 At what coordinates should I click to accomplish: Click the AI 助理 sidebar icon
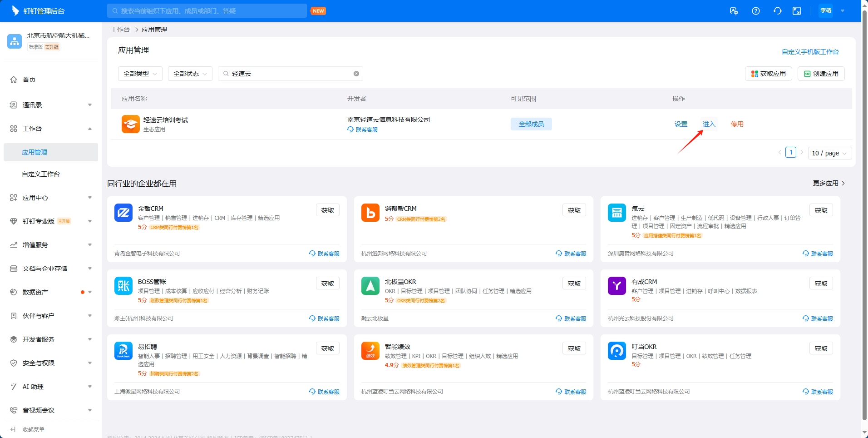pos(14,387)
